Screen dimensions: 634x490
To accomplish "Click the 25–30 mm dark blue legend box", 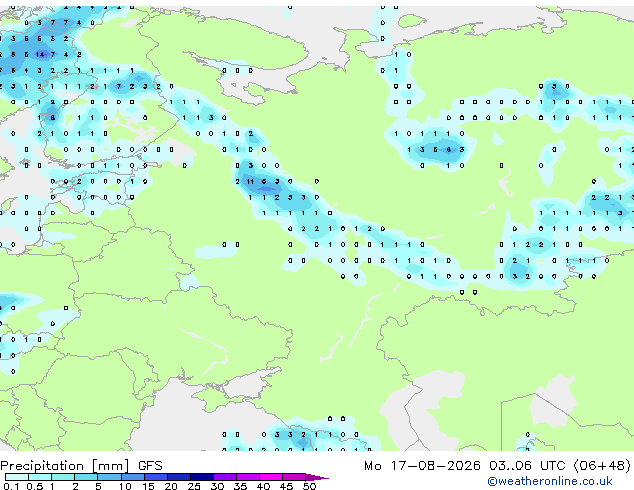I will (x=201, y=477).
